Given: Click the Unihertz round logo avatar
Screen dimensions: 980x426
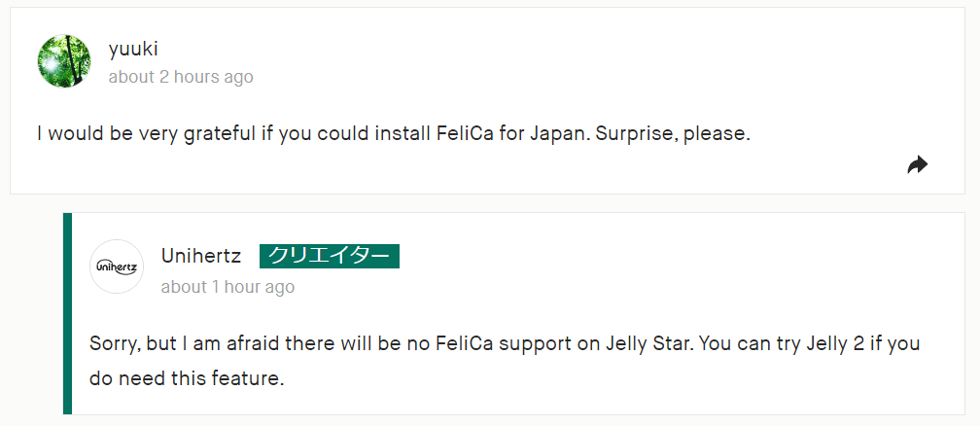Looking at the screenshot, I should click(x=116, y=266).
